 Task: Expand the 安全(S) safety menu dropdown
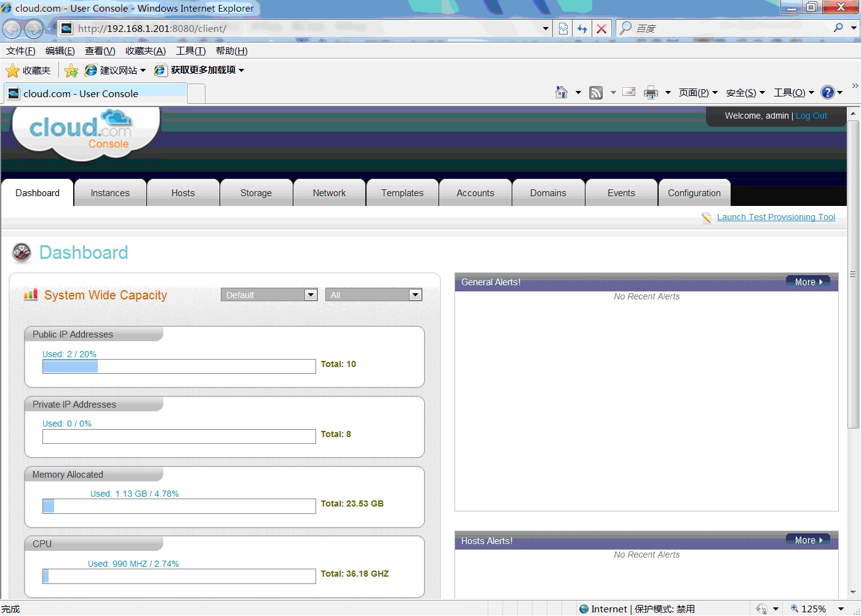tap(745, 93)
